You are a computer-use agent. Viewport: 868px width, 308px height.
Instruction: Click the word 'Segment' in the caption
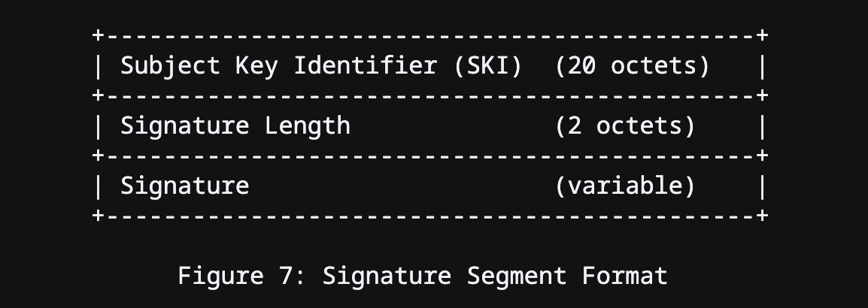pyautogui.click(x=517, y=276)
